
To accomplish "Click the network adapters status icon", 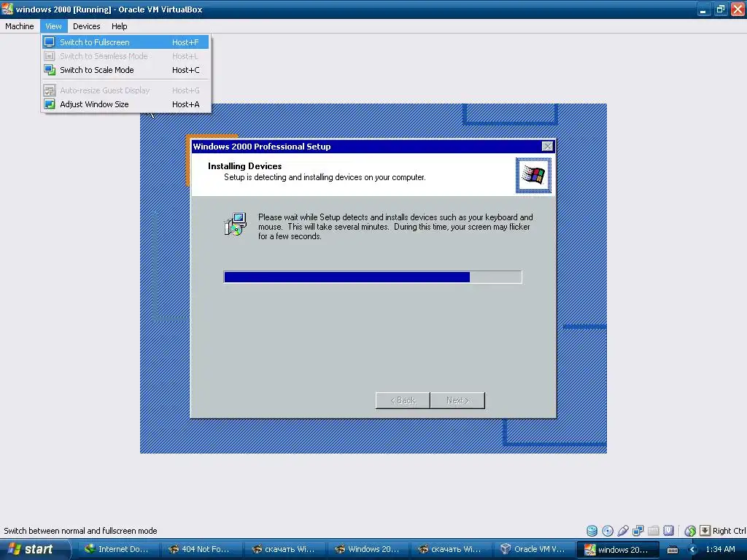I will (638, 531).
